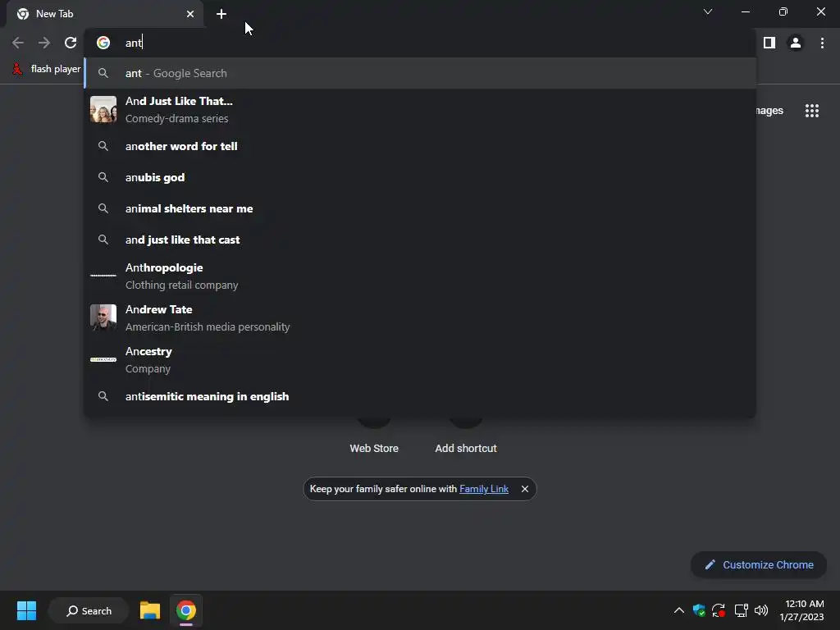Open the Windows Start menu
840x630 pixels.
tap(26, 610)
